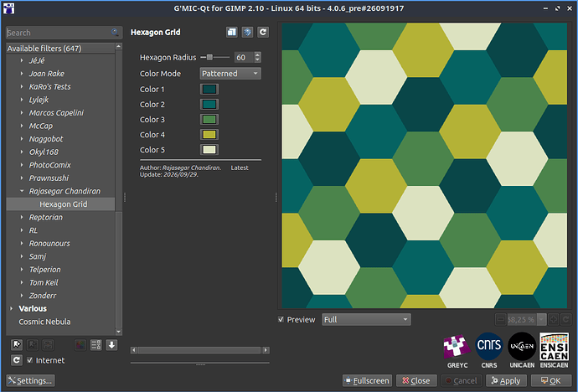Click the McCap tree entry
The image size is (578, 392).
tap(41, 126)
